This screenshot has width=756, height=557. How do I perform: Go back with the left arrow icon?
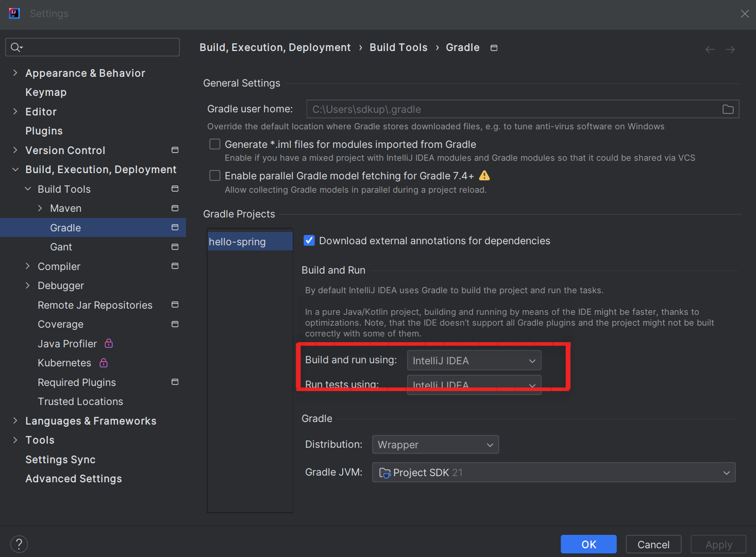(710, 49)
